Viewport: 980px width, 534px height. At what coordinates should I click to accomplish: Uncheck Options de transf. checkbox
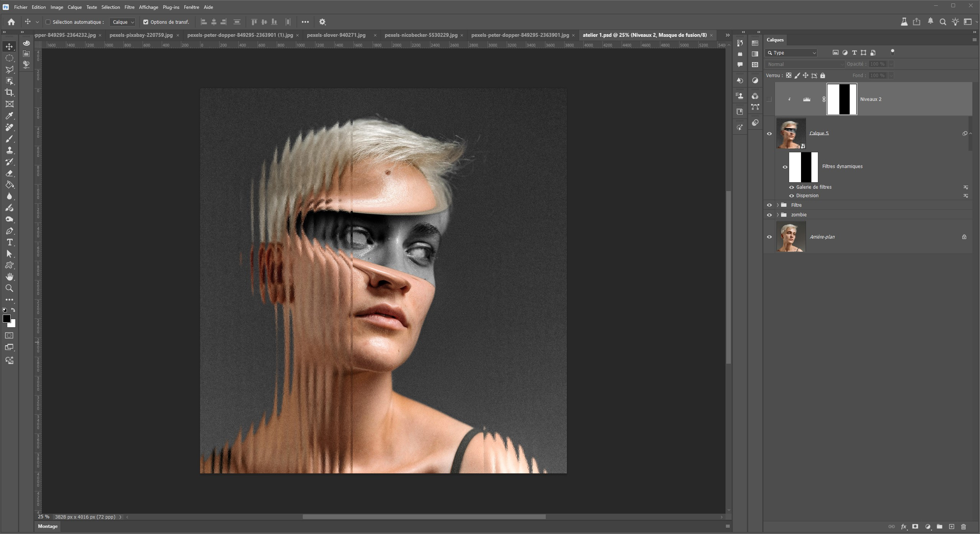146,22
